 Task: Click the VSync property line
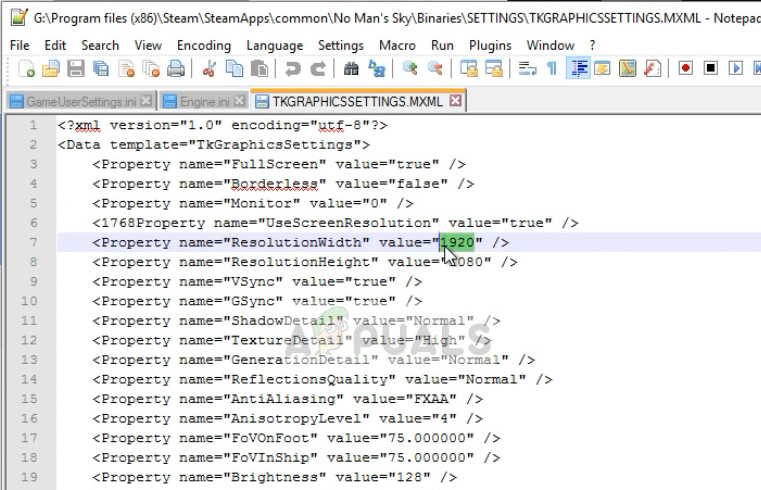coord(257,281)
